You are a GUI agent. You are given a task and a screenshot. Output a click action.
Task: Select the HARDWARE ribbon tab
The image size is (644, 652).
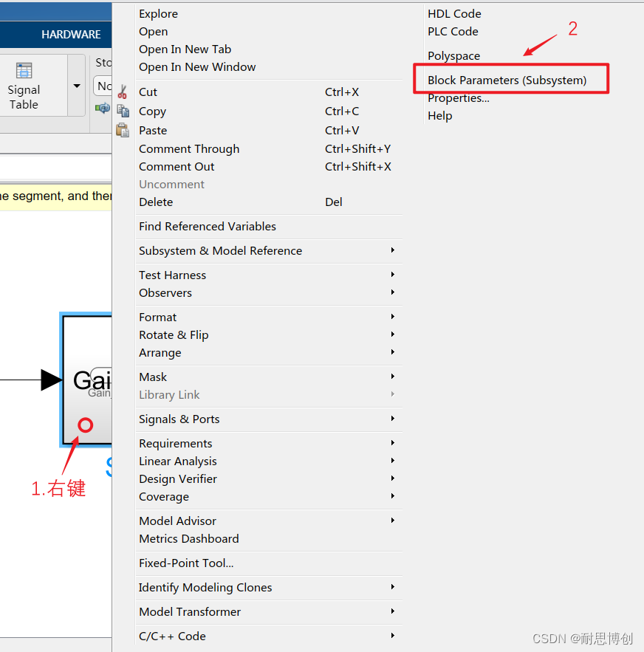click(71, 35)
